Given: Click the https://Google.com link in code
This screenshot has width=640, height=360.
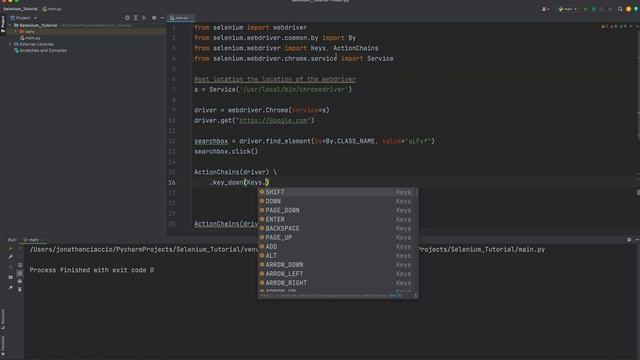Looking at the screenshot, I should [273, 120].
